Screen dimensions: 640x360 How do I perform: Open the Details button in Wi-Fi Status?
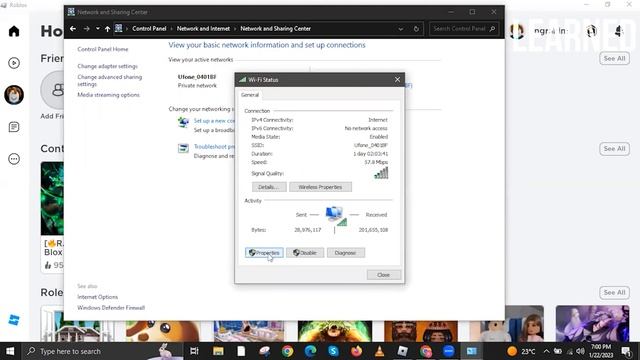tap(269, 187)
